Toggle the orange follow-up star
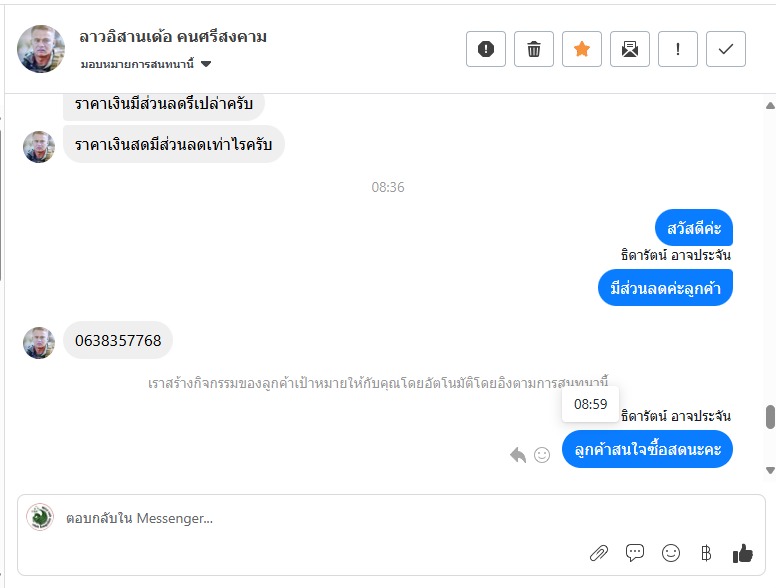The image size is (776, 588). pyautogui.click(x=582, y=49)
